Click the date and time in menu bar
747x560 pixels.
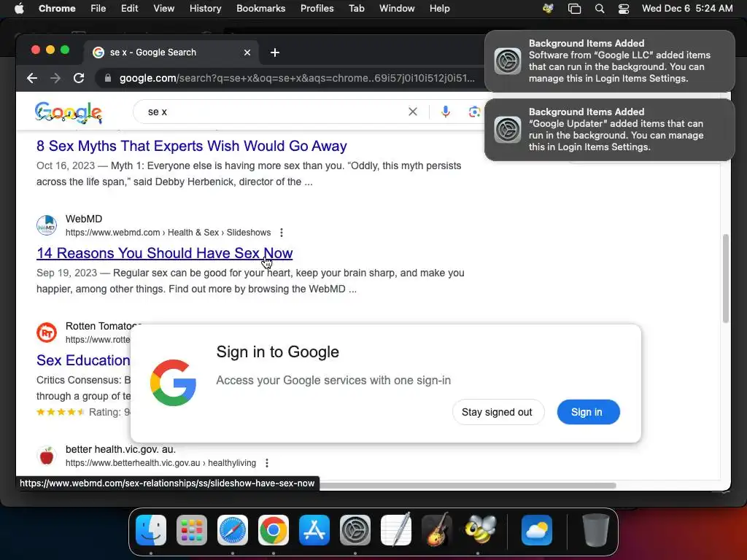[687, 9]
